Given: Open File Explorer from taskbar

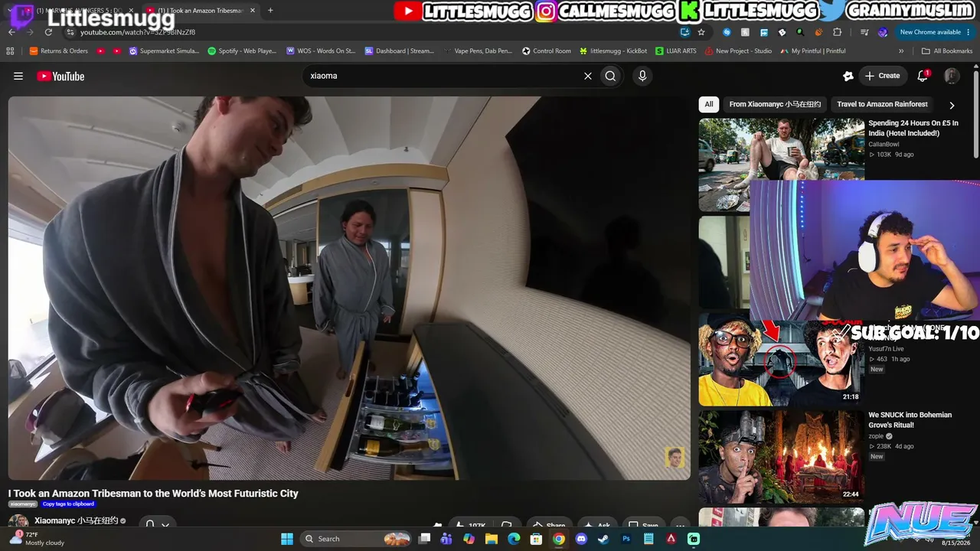Looking at the screenshot, I should [492, 539].
